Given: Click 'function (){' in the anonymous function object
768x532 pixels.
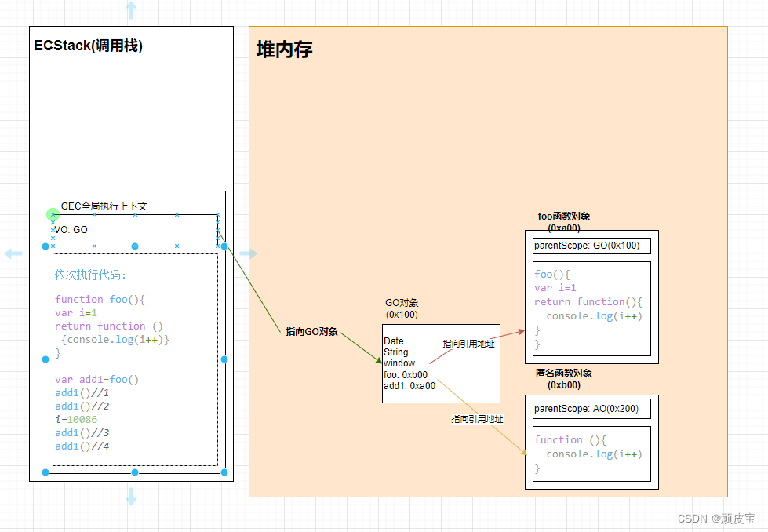Looking at the screenshot, I should pos(570,440).
